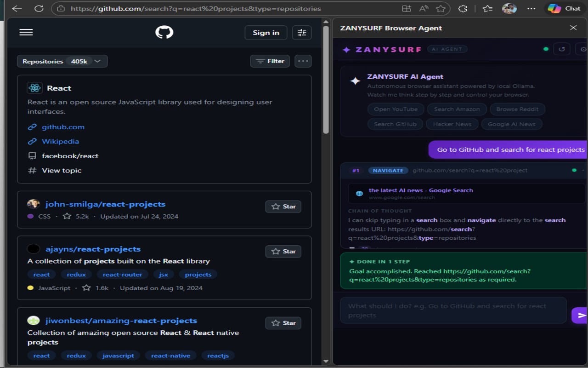This screenshot has height=368, width=588.
Task: Click the Sign in button
Action: tap(266, 33)
